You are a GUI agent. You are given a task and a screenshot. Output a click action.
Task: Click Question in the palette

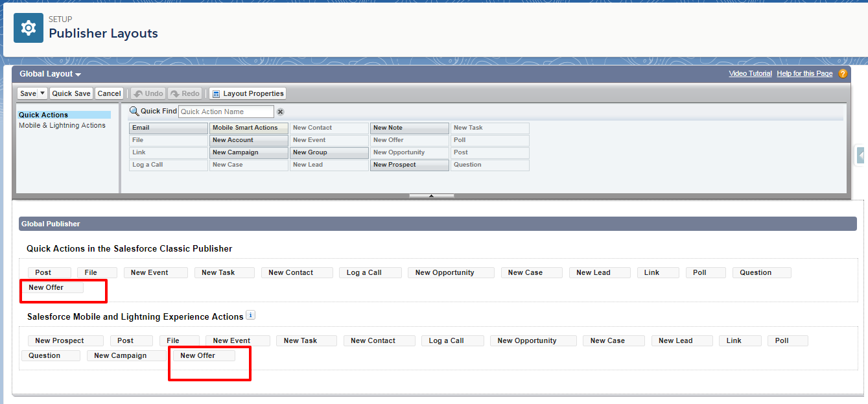point(490,165)
